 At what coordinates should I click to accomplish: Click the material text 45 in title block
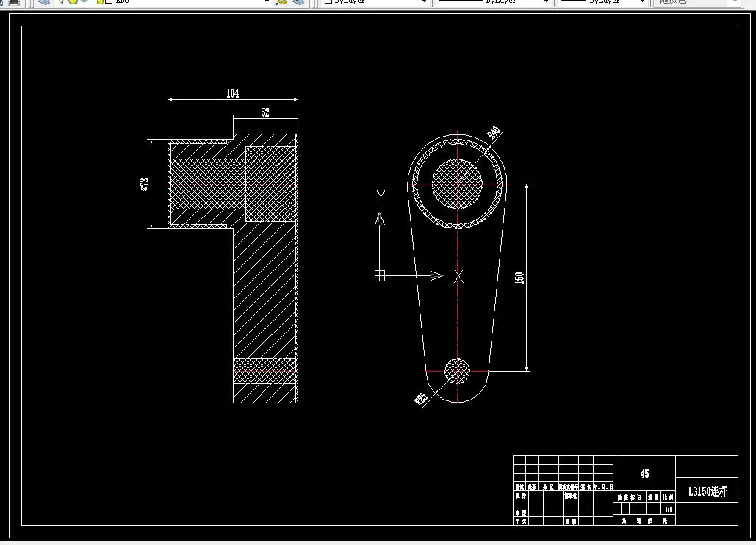tap(644, 474)
